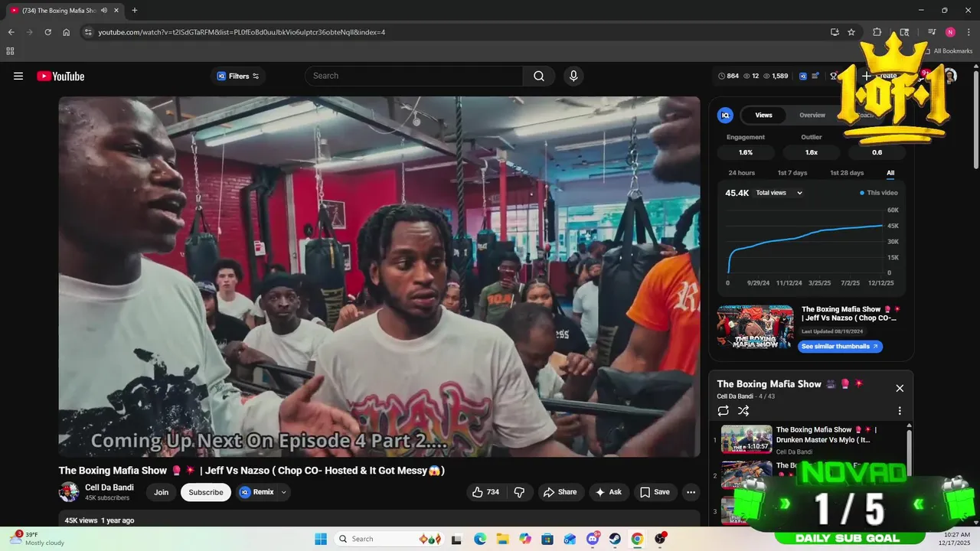Select the 24 hours time range
This screenshot has width=980, height=551.
coord(741,173)
